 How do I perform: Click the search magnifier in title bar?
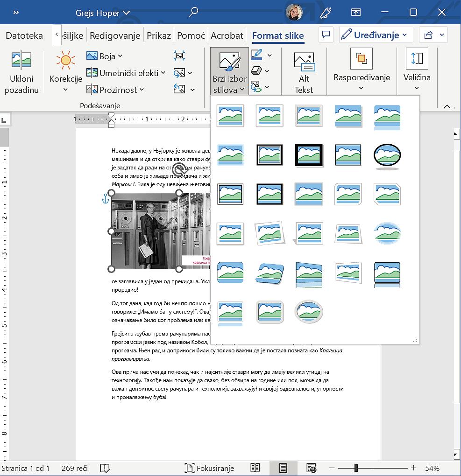point(193,13)
